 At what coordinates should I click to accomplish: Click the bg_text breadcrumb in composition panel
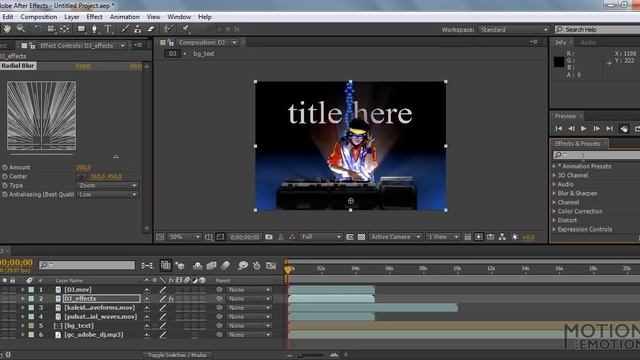203,53
